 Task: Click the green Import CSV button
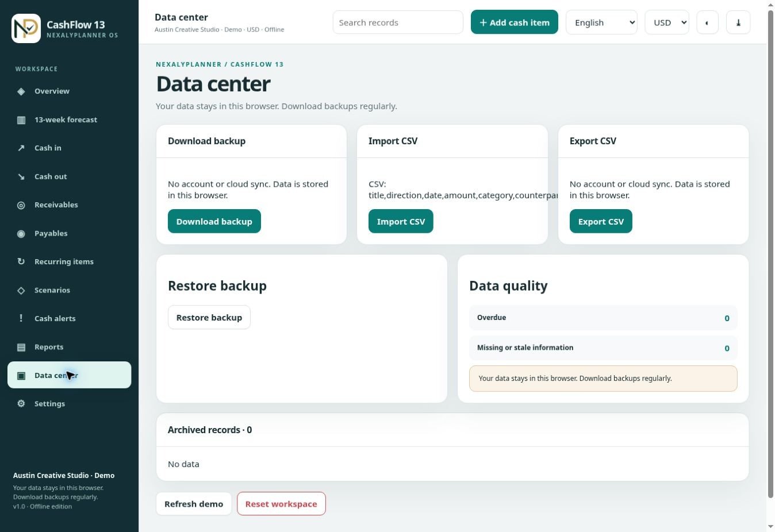click(401, 221)
